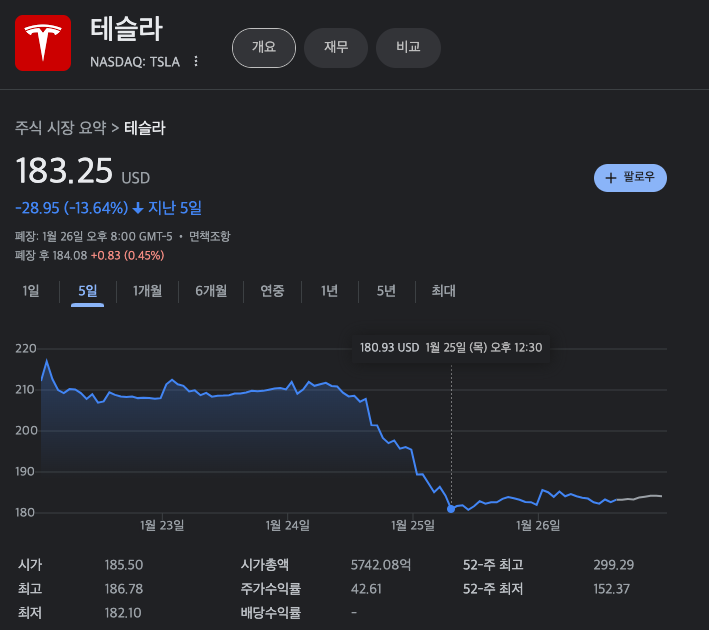Click the 1월 25일 axis label
Screen dimensions: 709x630
pyautogui.click(x=413, y=525)
